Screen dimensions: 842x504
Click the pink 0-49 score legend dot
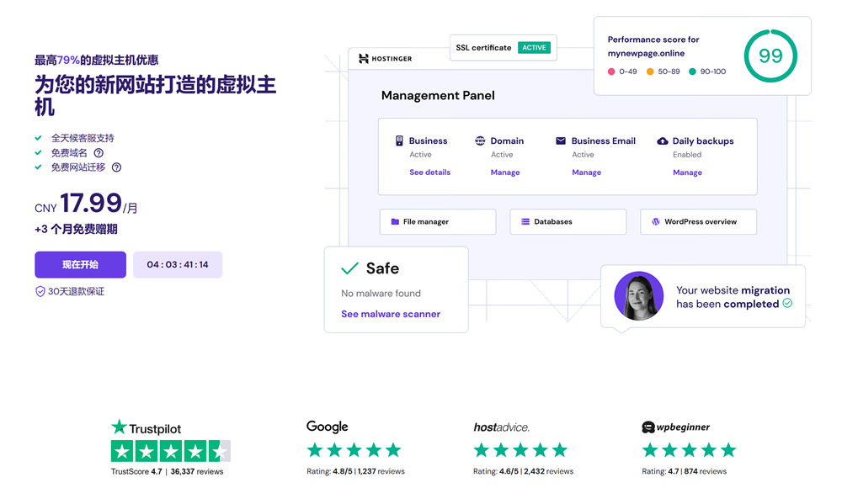[611, 72]
